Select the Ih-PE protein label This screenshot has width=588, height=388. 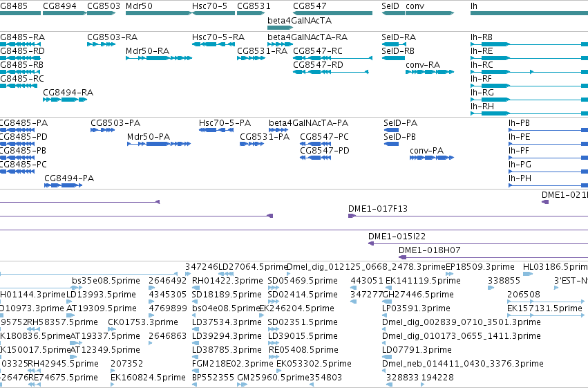click(520, 137)
